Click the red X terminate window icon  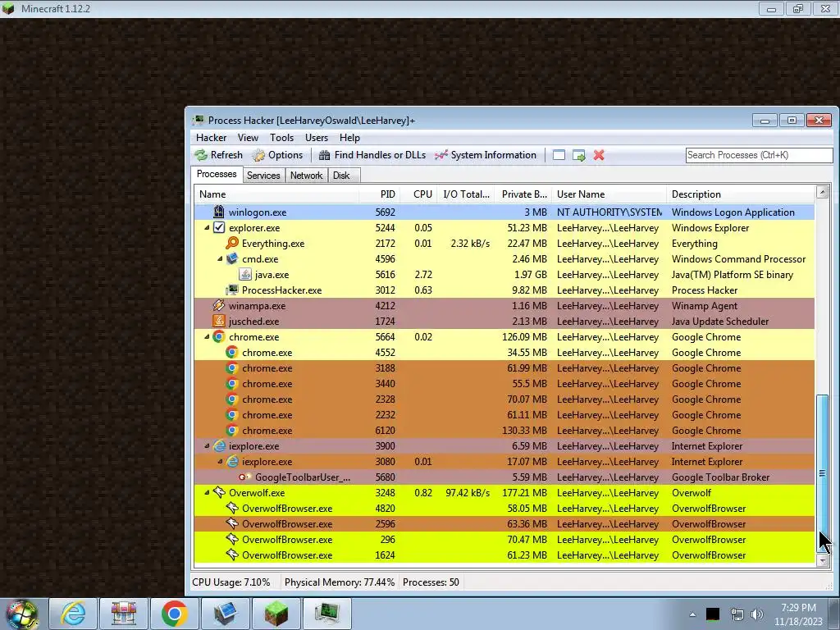(x=599, y=155)
